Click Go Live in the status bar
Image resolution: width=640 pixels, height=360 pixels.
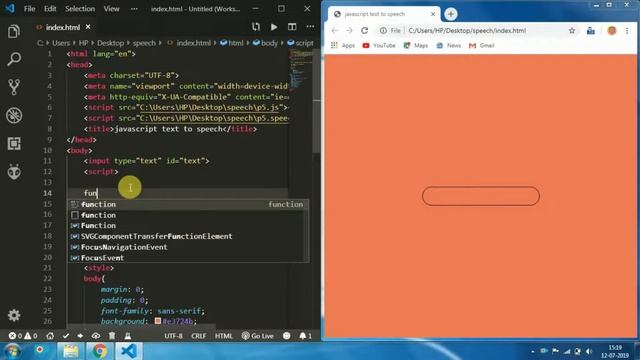258,336
